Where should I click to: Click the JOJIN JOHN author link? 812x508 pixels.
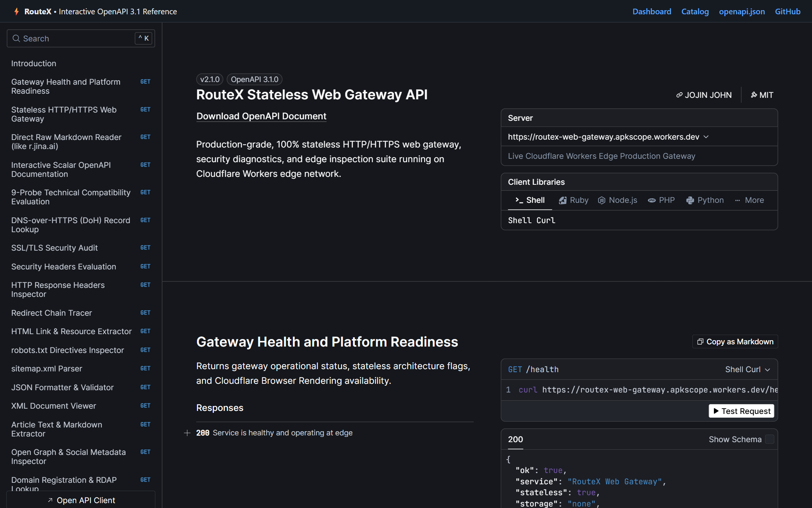coord(704,95)
